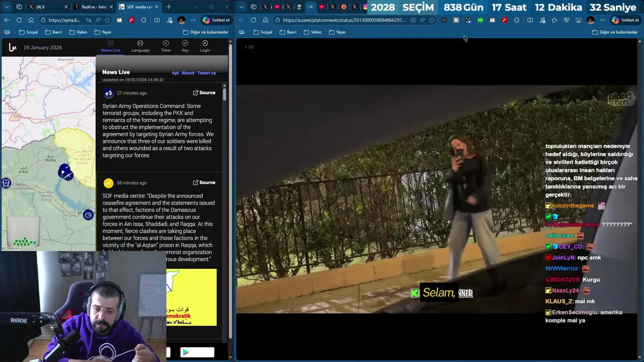Open the Api link

pos(175,73)
